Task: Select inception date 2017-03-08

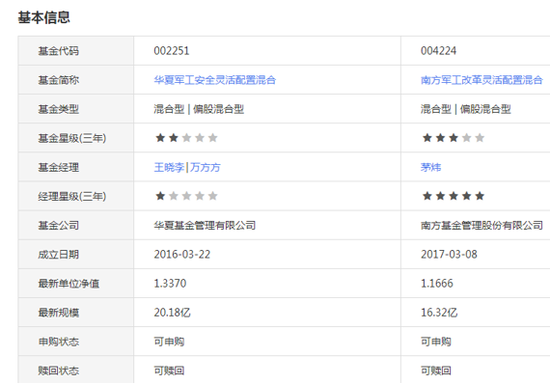Action: tap(449, 254)
